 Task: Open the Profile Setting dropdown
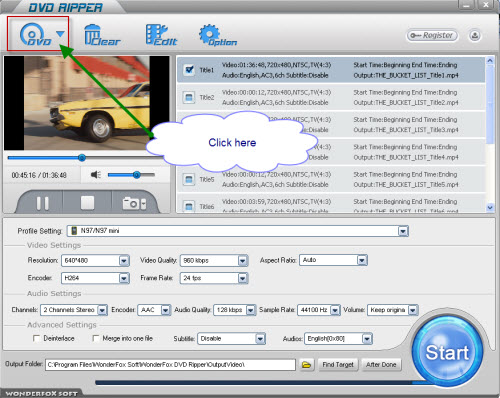[x=403, y=231]
